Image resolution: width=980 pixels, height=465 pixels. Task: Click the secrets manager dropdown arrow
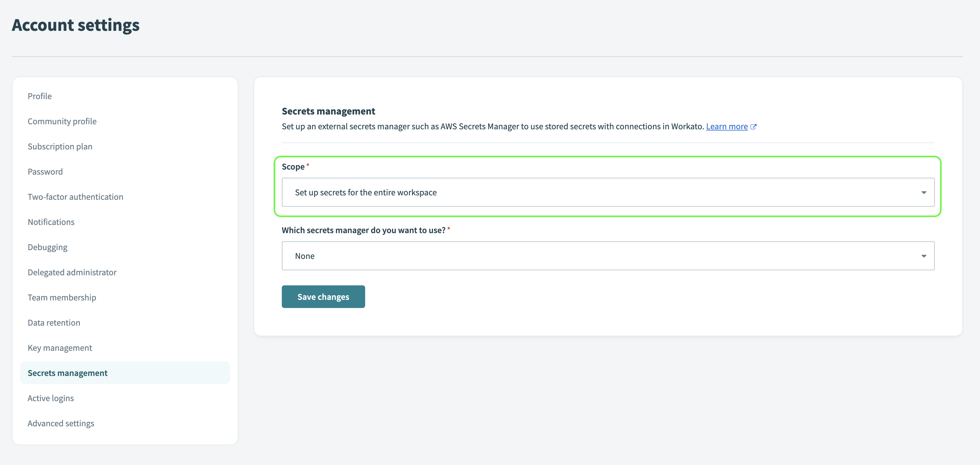[x=924, y=256]
